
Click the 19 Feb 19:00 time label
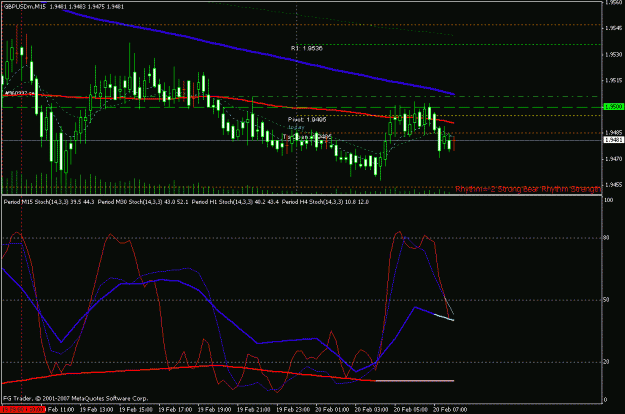tap(214, 410)
